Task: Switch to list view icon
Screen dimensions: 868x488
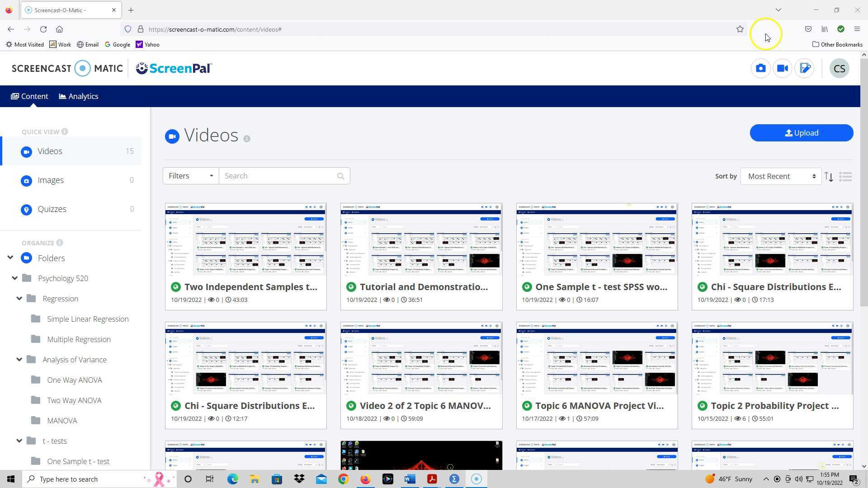Action: point(845,177)
